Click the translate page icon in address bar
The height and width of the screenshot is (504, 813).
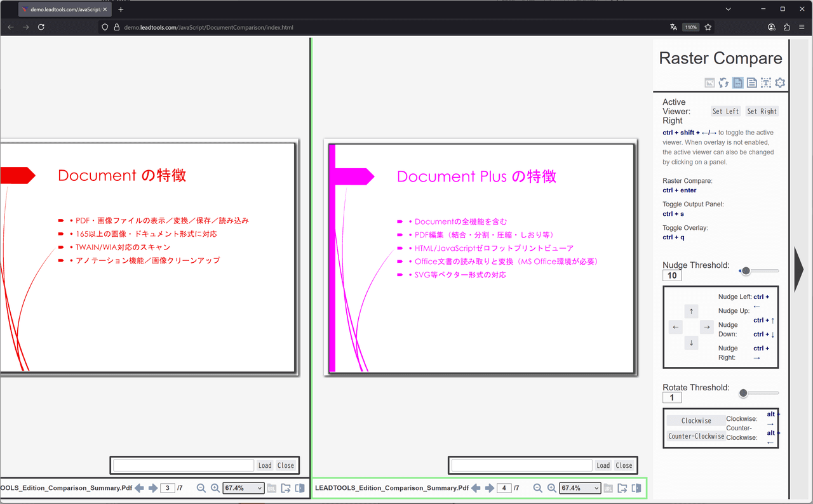[x=673, y=27]
